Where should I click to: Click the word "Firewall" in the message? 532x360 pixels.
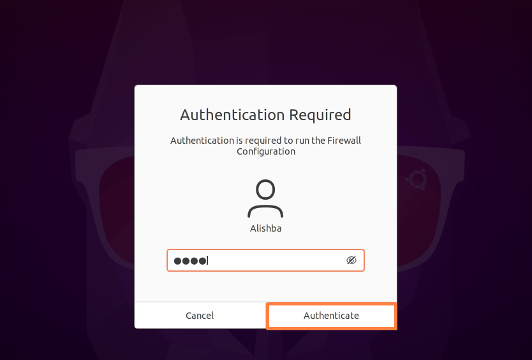[344, 140]
